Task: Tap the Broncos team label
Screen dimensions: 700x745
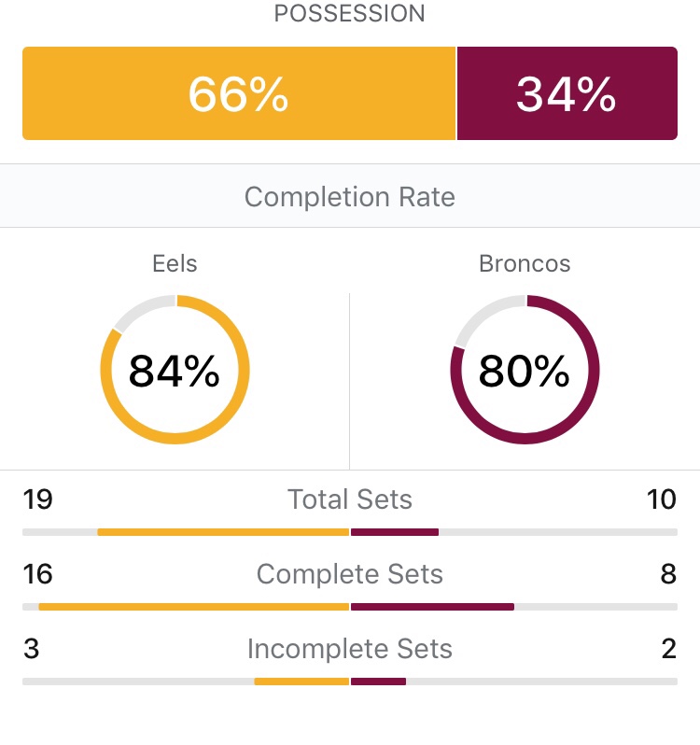Action: point(525,263)
